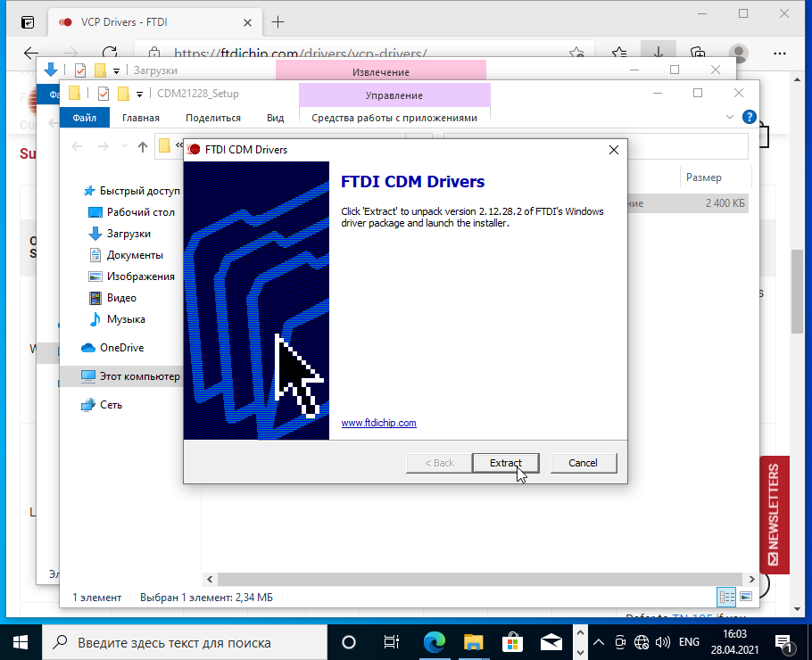Close the FTDI CDM Drivers dialog

[x=614, y=150]
